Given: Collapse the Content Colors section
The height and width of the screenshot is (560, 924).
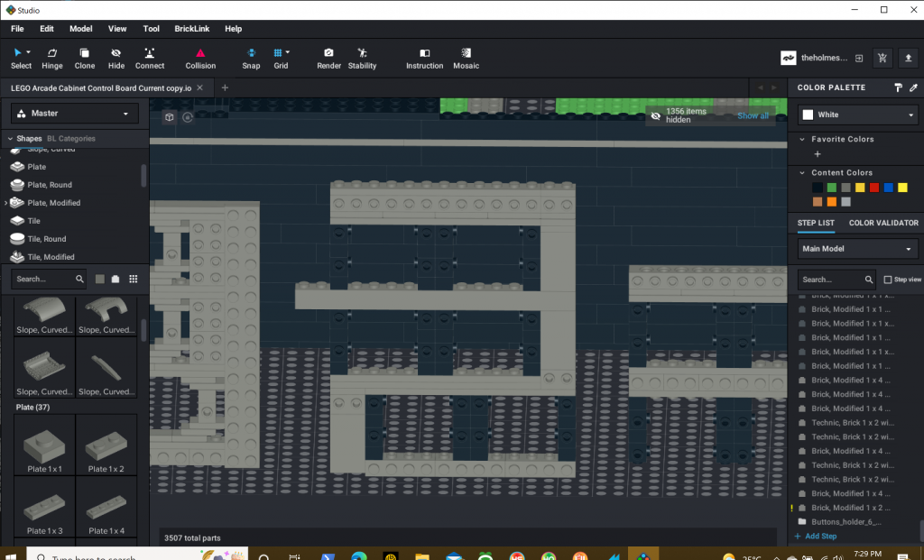Looking at the screenshot, I should click(x=801, y=171).
